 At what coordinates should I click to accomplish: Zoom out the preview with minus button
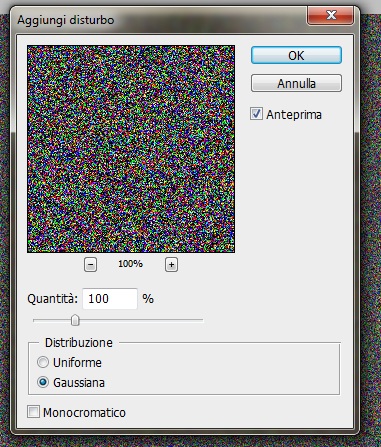coord(90,265)
